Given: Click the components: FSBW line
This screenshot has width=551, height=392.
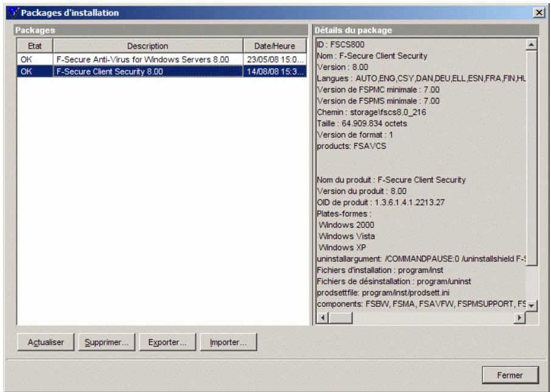Looking at the screenshot, I should pyautogui.click(x=421, y=304).
